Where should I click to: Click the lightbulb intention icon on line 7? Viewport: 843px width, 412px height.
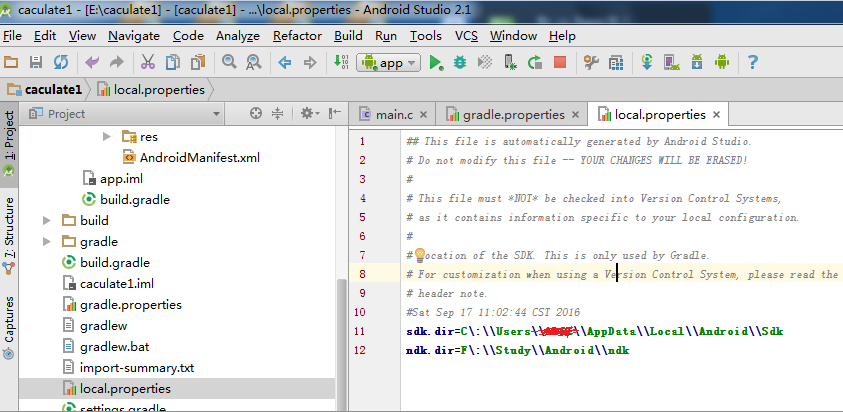pyautogui.click(x=419, y=255)
